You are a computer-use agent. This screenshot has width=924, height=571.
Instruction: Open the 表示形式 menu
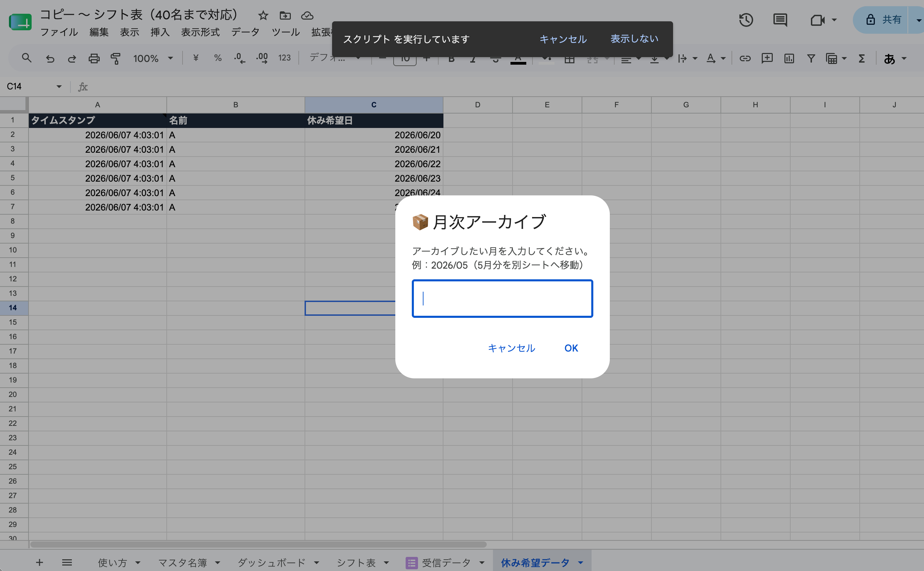point(200,32)
